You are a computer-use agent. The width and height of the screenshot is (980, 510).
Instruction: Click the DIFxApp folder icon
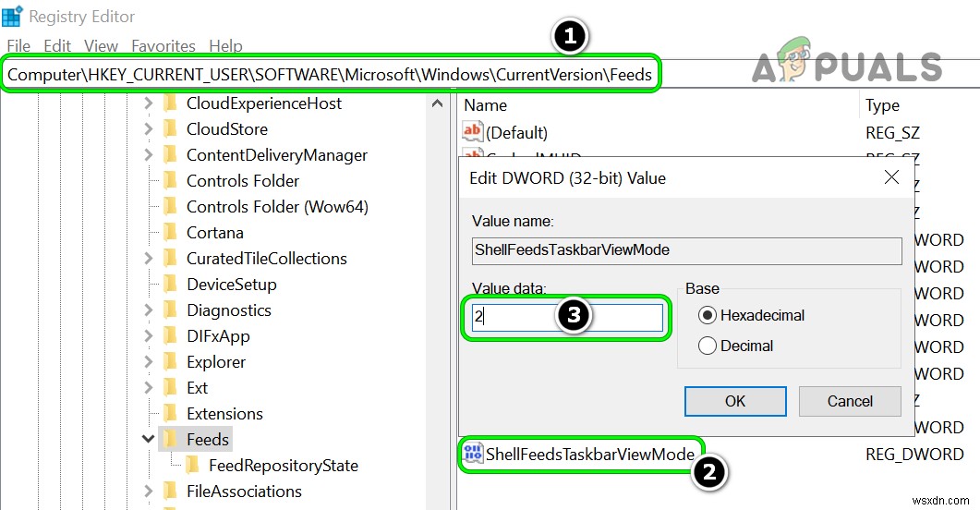point(169,335)
